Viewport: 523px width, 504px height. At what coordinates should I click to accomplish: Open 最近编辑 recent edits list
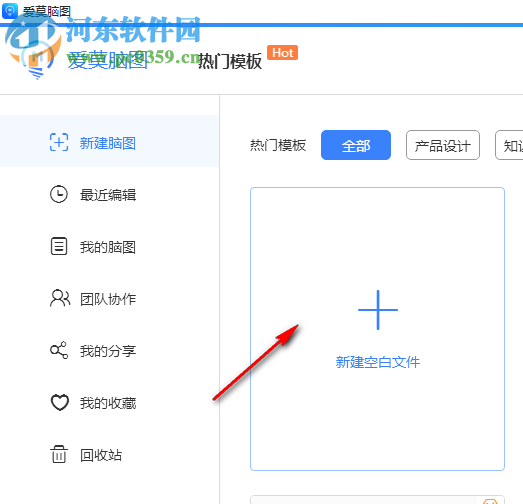[109, 194]
